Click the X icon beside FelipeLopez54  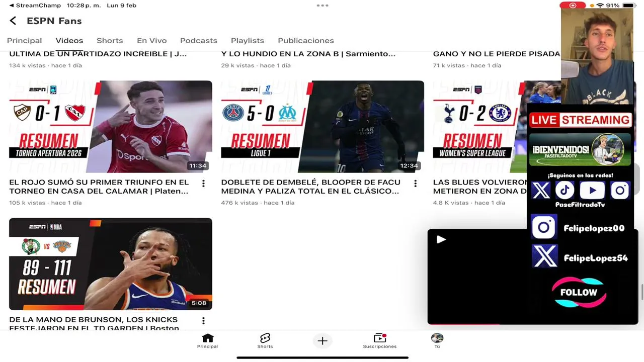545,256
